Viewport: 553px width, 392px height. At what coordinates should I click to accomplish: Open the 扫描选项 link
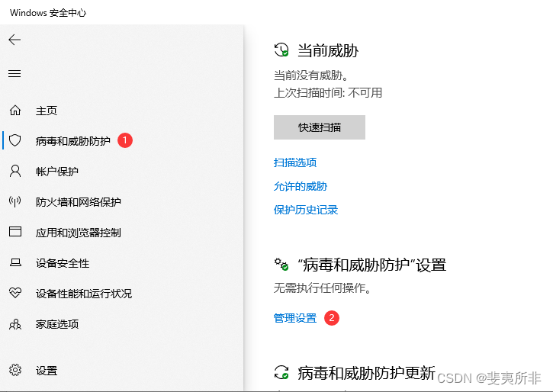click(x=295, y=162)
